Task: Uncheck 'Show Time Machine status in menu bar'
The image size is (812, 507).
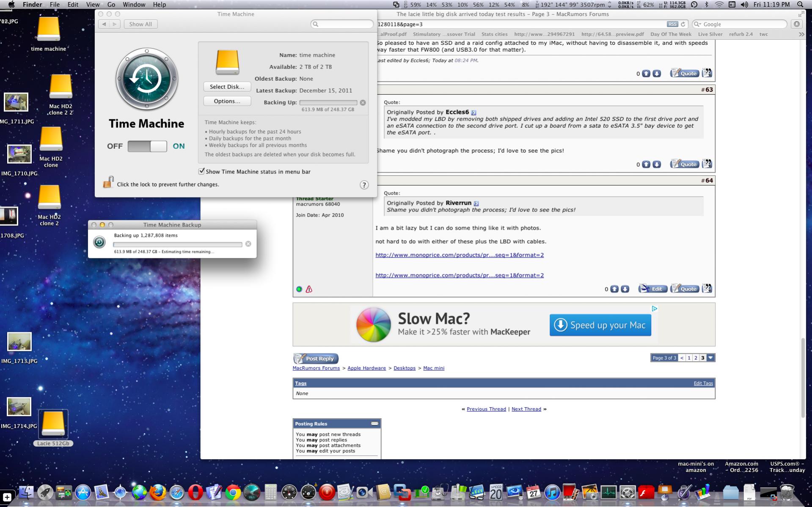Action: pos(202,171)
